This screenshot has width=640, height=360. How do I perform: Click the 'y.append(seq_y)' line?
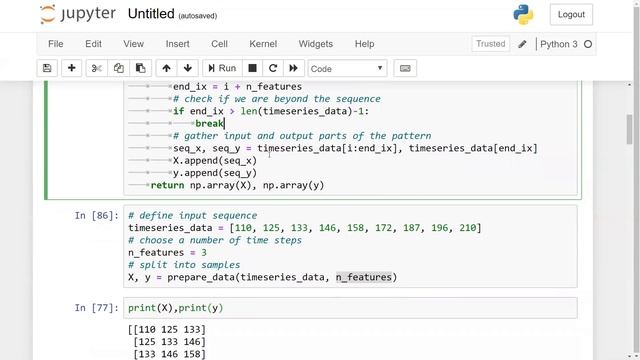pos(215,173)
